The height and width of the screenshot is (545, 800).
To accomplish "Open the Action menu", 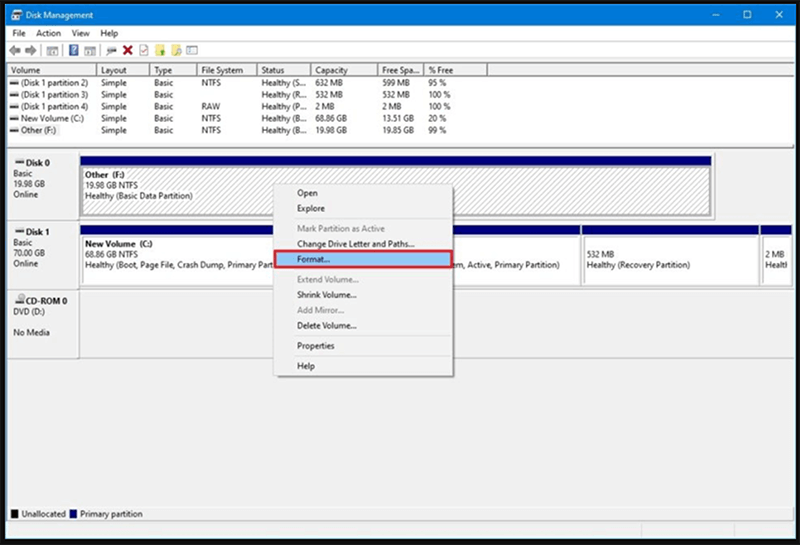I will click(48, 33).
